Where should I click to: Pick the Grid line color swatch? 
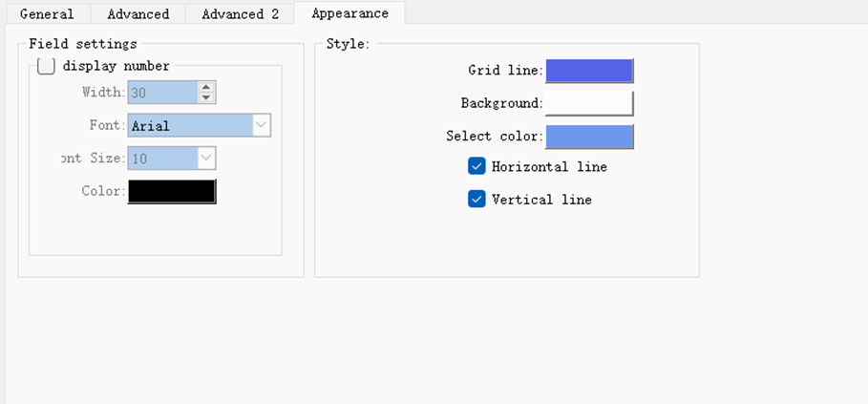coord(589,71)
